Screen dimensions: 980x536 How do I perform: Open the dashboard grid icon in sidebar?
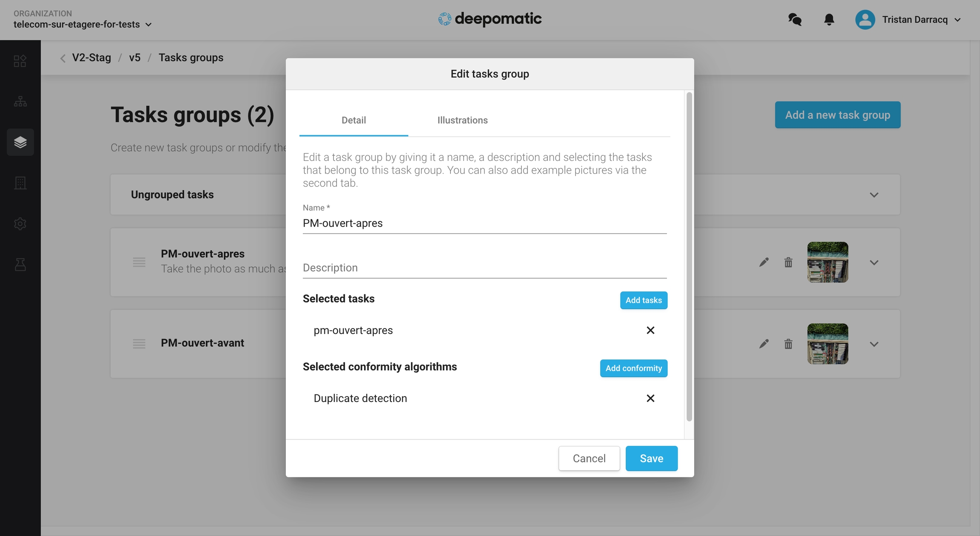20,61
